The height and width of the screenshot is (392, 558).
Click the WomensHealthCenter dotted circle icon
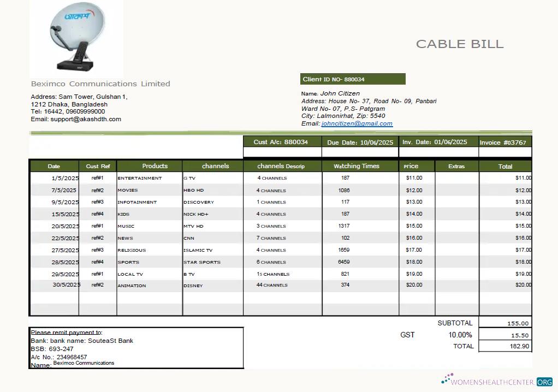[447, 378]
